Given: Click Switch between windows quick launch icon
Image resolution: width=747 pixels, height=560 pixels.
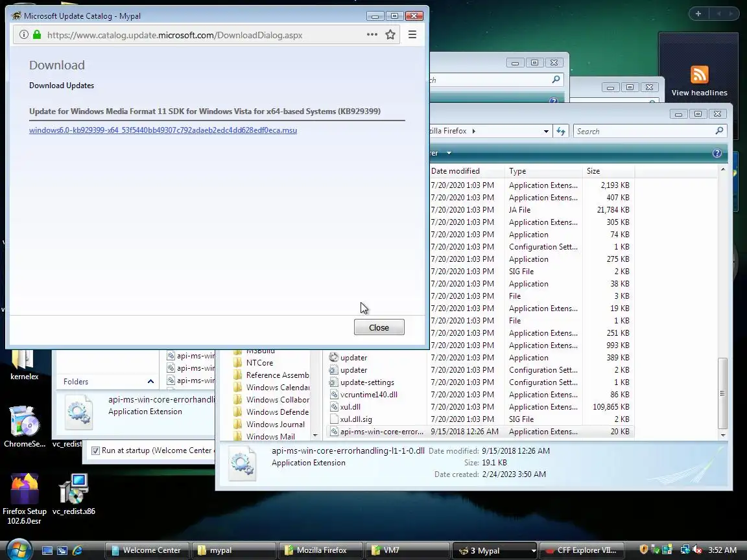Looking at the screenshot, I should pos(62,550).
